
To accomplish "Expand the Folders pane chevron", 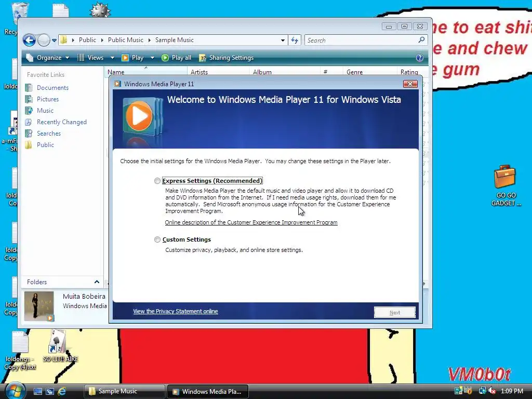I will (97, 282).
